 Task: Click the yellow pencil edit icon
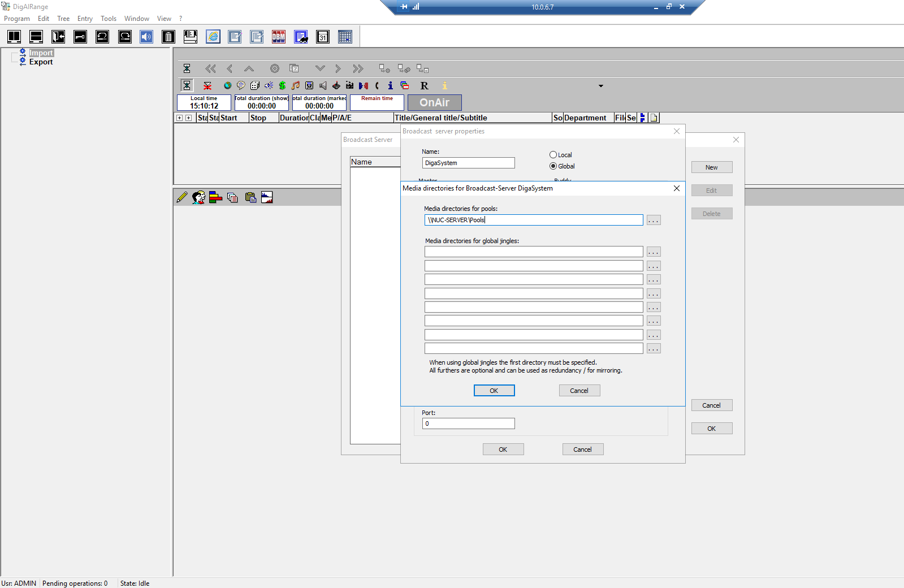(x=182, y=197)
